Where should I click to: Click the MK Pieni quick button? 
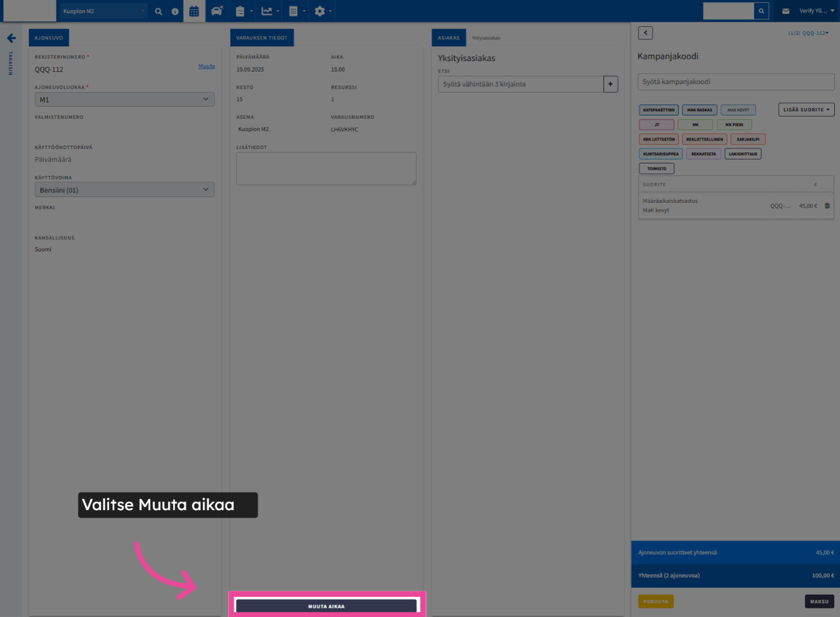734,125
